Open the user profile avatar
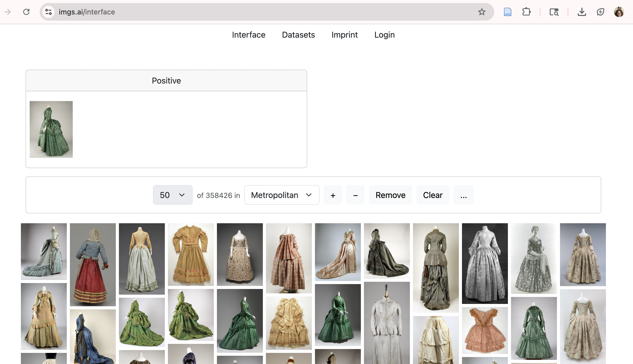Screen dimensions: 633x364 pos(619,12)
